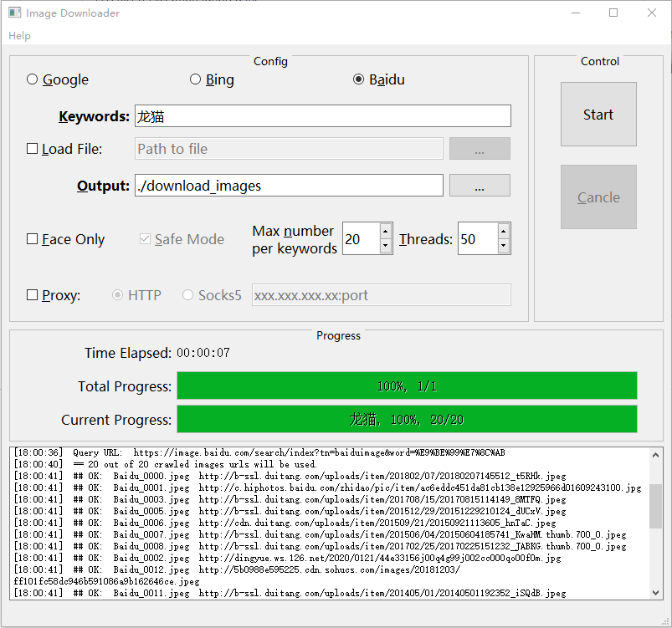Click the Cancle button
This screenshot has height=628, width=672.
pyautogui.click(x=598, y=197)
